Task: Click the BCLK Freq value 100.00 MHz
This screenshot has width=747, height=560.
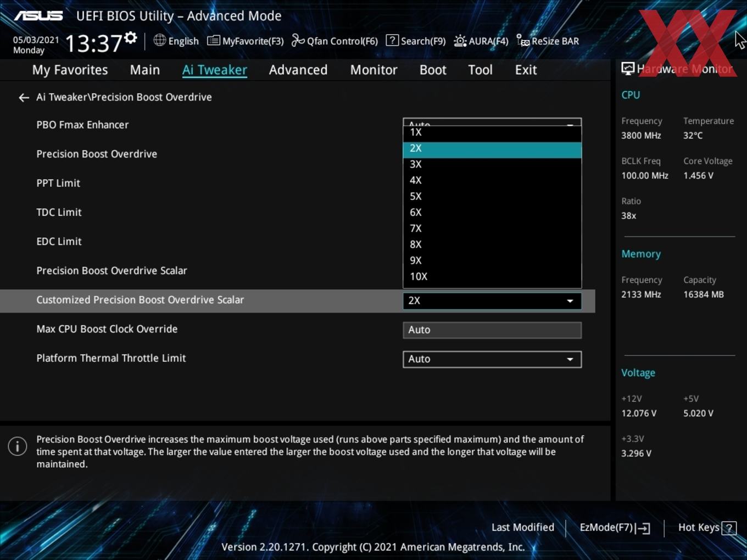Action: pyautogui.click(x=645, y=176)
